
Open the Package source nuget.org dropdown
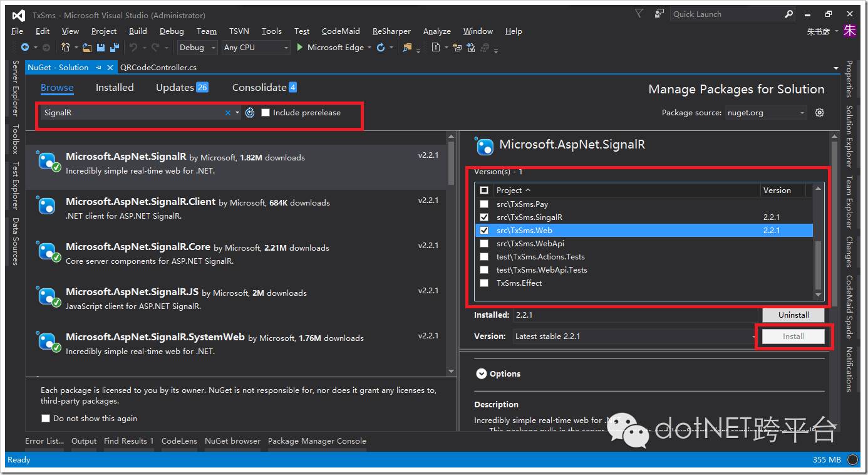click(765, 113)
